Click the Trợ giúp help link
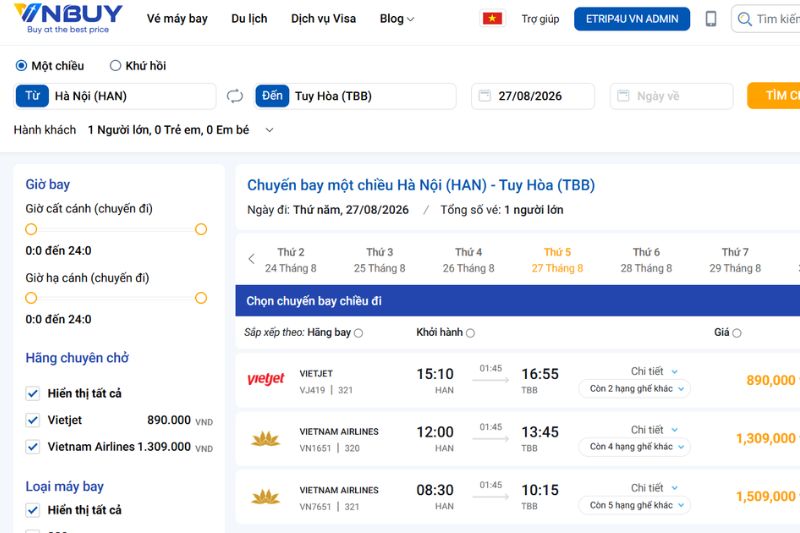 pos(540,19)
